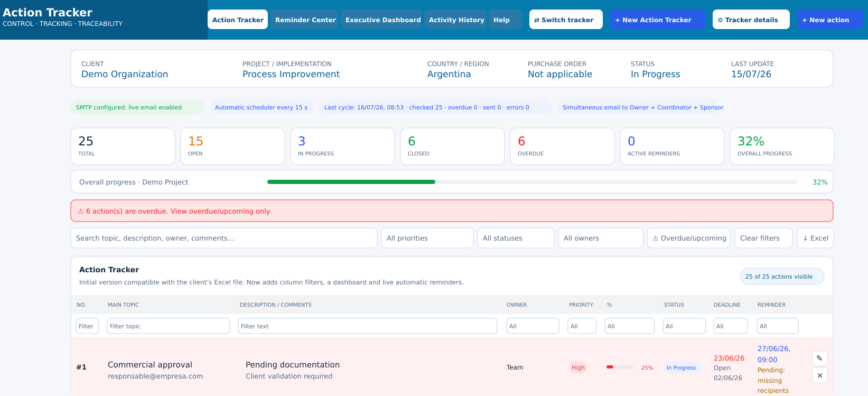The width and height of the screenshot is (868, 396).
Task: Open the Switch tracker button
Action: (566, 20)
